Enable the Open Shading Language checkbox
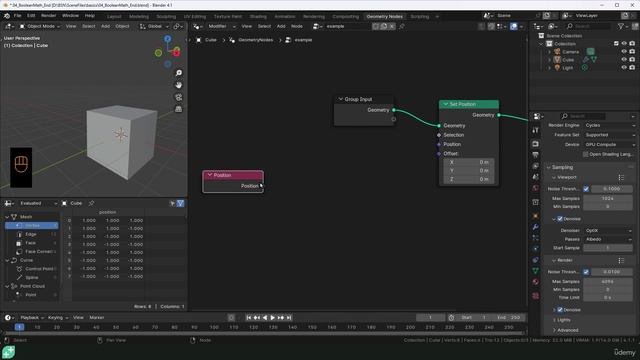640x360 pixels. click(586, 154)
